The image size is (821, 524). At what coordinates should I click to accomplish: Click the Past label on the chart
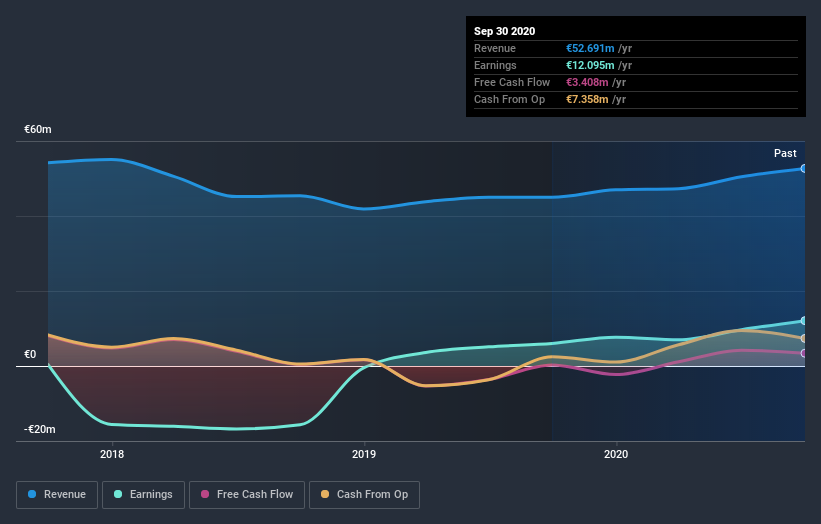(785, 153)
